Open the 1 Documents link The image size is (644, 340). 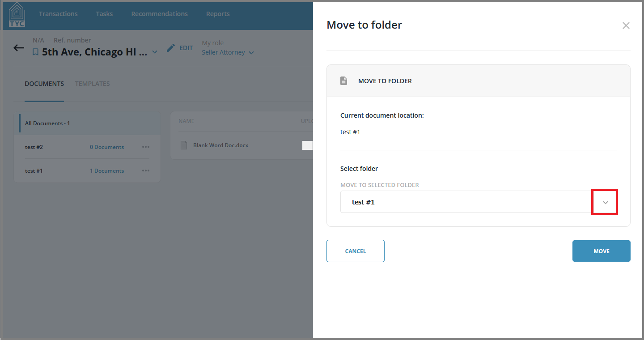click(107, 171)
